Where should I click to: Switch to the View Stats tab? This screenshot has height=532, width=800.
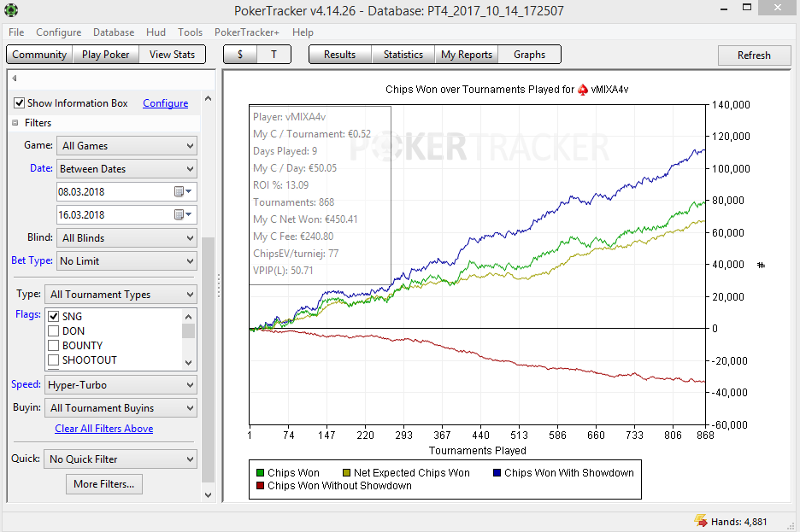click(x=172, y=55)
